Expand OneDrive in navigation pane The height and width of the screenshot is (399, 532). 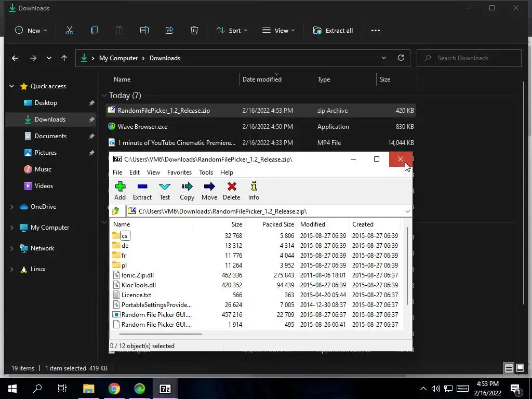tap(12, 207)
